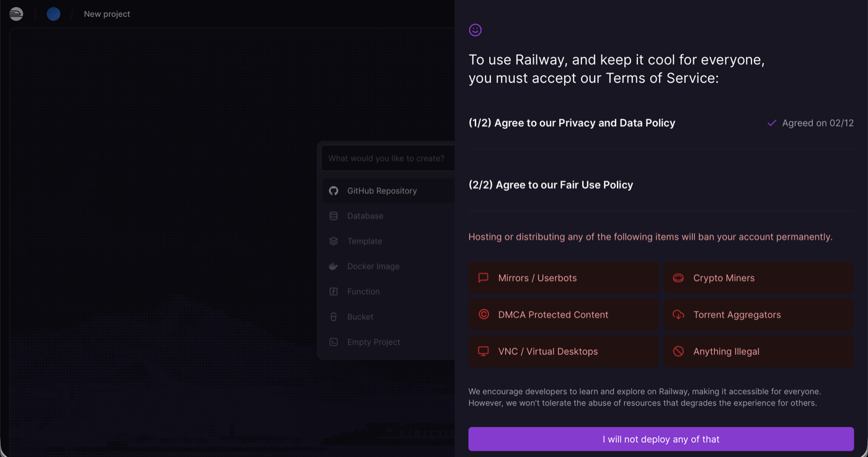
Task: Click the Docker Image whale icon
Action: 334,266
